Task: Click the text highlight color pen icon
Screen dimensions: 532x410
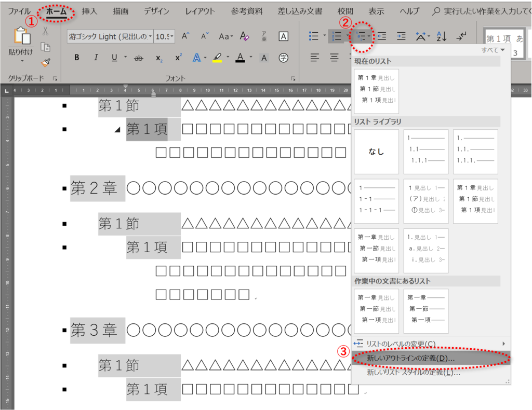Action: [217, 57]
